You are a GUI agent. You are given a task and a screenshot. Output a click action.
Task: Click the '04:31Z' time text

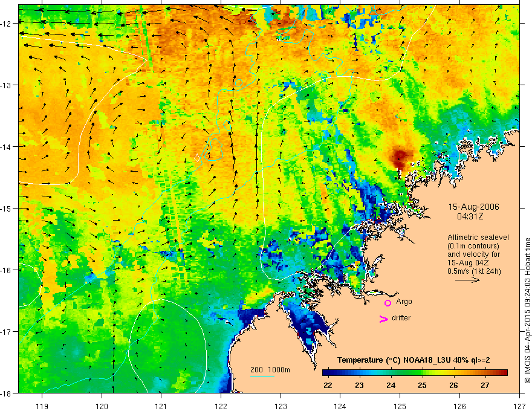point(470,216)
